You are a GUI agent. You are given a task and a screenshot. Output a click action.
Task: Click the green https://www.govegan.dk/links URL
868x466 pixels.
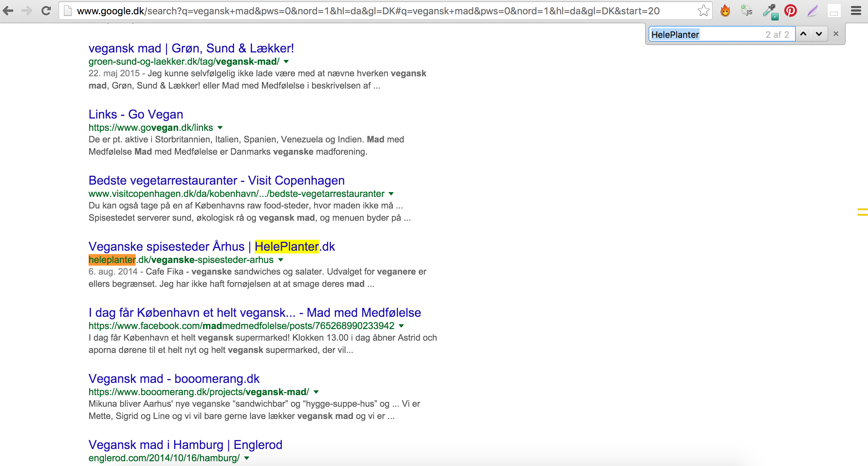pyautogui.click(x=151, y=128)
